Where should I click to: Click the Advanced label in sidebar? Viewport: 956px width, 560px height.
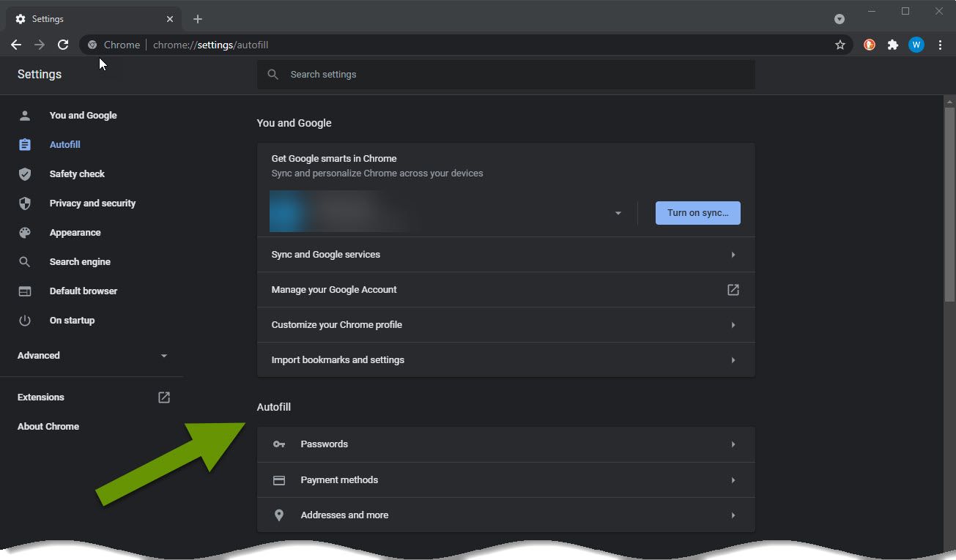(x=39, y=356)
